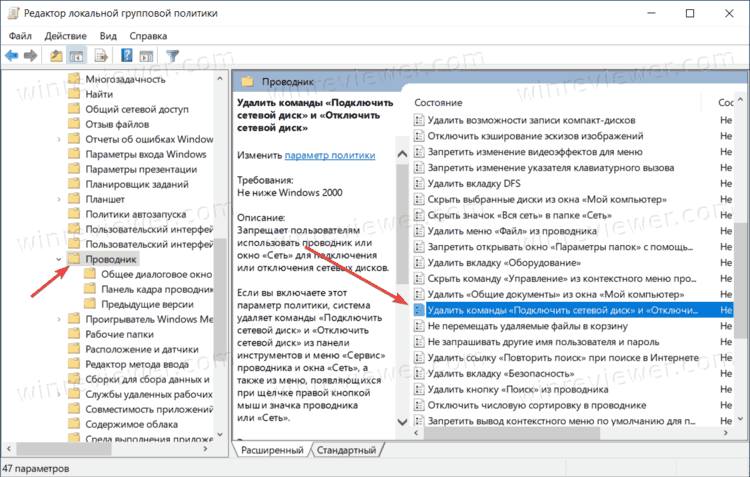Click description pane scroll-up arrow
This screenshot has height=477, width=750.
(x=402, y=154)
